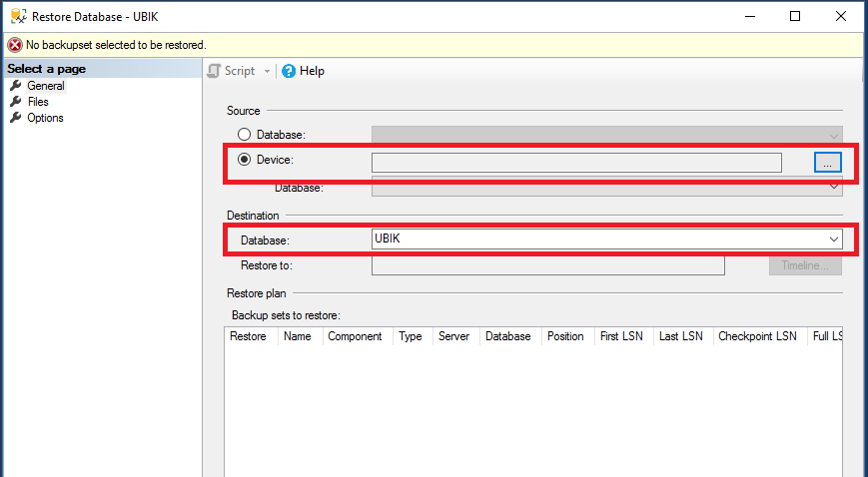868x477 pixels.
Task: Click the Restore column header
Action: pos(248,336)
